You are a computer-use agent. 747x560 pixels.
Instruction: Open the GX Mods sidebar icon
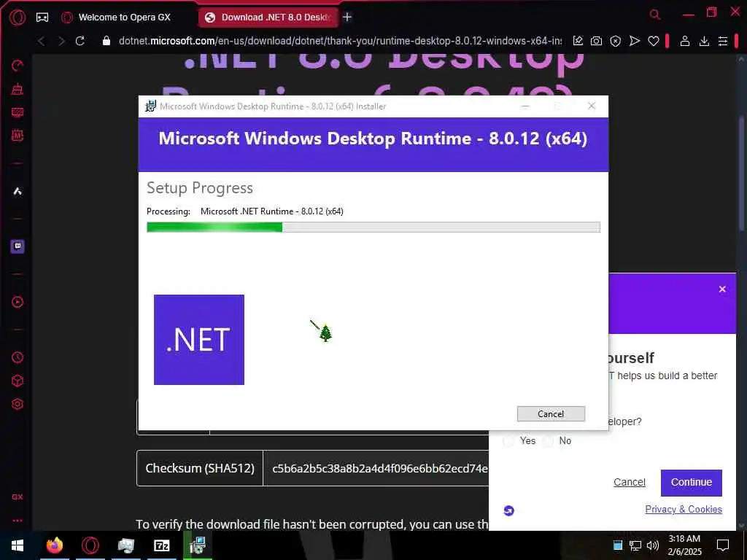[x=18, y=136]
